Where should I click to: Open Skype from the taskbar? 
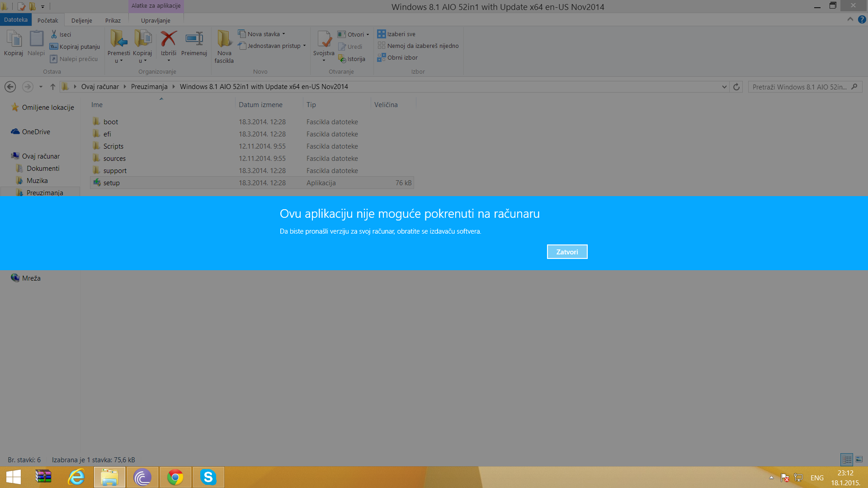click(x=208, y=477)
